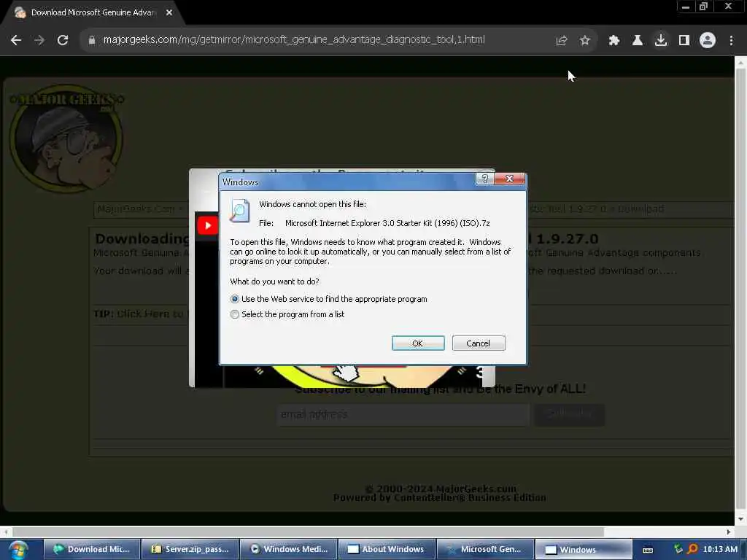The height and width of the screenshot is (560, 747).
Task: Click OK in the Windows dialog
Action: pyautogui.click(x=418, y=343)
